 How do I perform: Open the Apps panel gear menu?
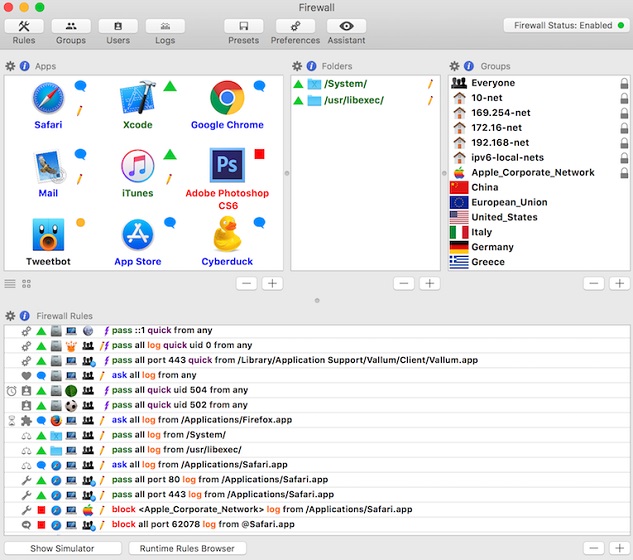tap(10, 66)
